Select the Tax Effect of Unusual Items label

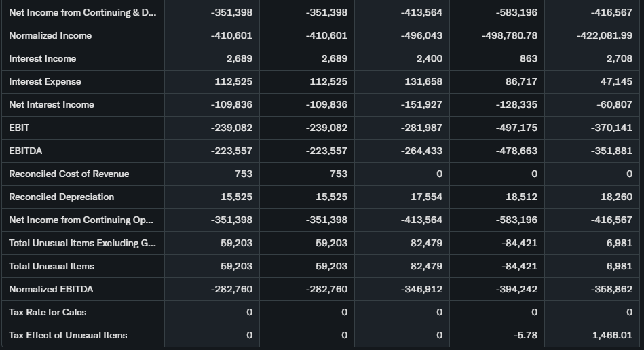pyautogui.click(x=68, y=335)
